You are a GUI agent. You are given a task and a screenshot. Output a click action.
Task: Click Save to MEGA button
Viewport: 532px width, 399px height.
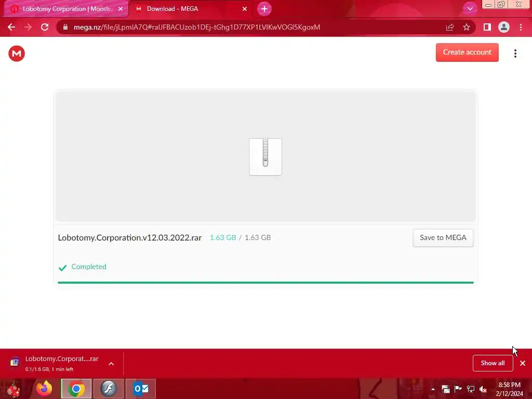click(x=443, y=238)
